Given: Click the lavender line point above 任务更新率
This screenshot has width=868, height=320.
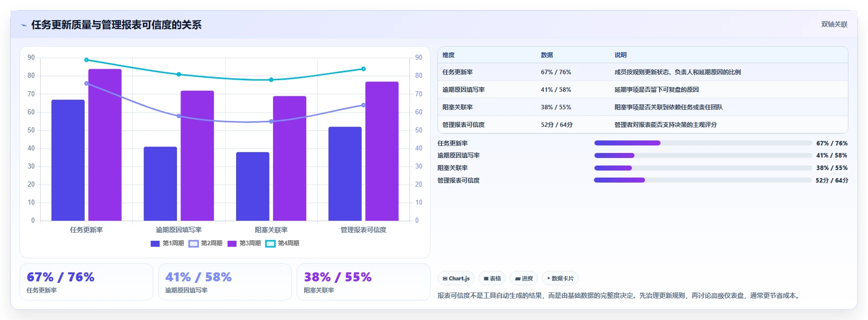Looking at the screenshot, I should coord(87,83).
